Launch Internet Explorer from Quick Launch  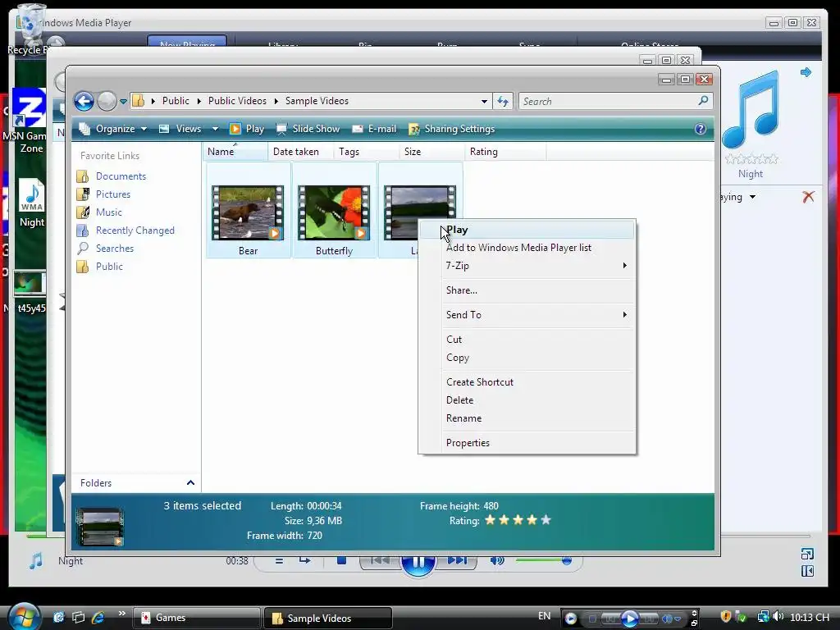98,617
